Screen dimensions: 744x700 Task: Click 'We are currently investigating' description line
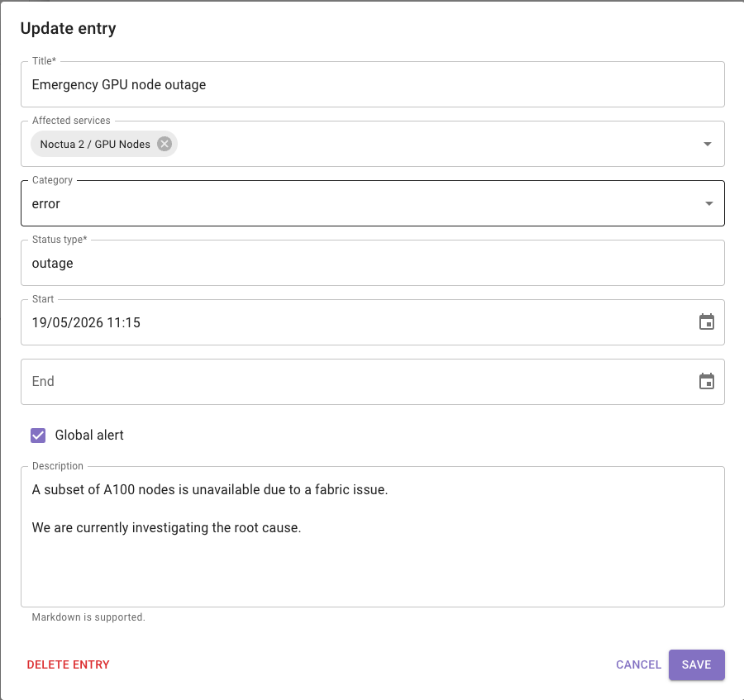coord(166,527)
